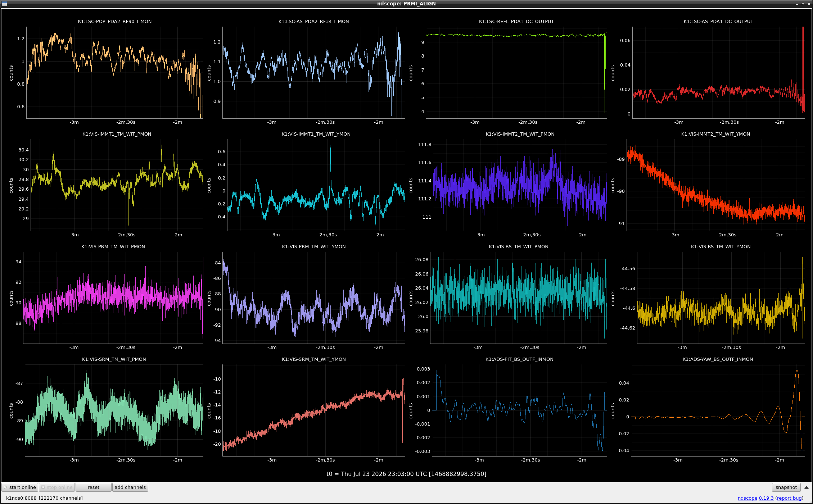This screenshot has width=813, height=504.
Task: Click the K1:VIS-BS_TM_WIT_PMON teal plot
Action: pos(519,298)
